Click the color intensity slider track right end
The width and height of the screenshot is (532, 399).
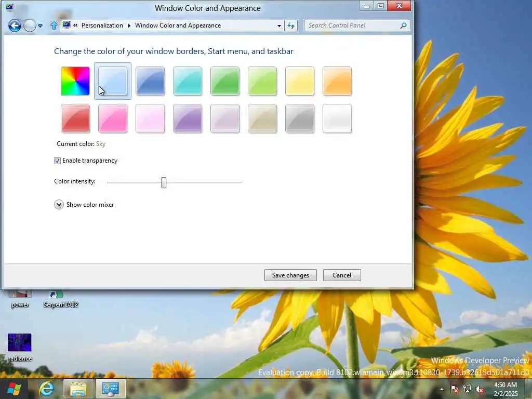click(x=240, y=182)
